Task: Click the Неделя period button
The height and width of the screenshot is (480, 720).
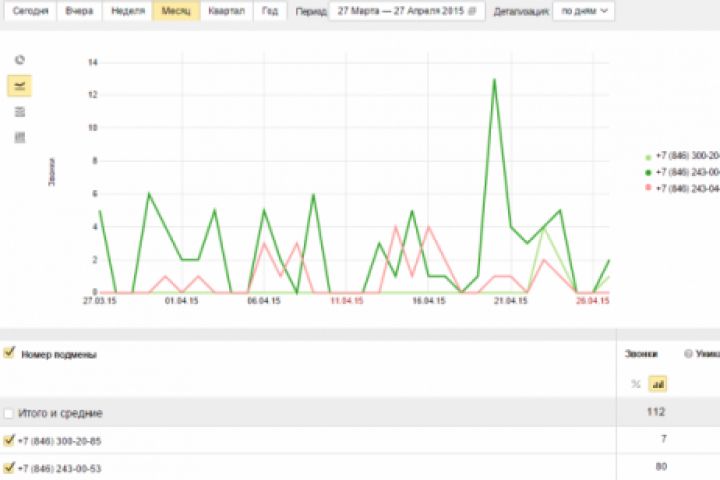Action: pyautogui.click(x=128, y=11)
